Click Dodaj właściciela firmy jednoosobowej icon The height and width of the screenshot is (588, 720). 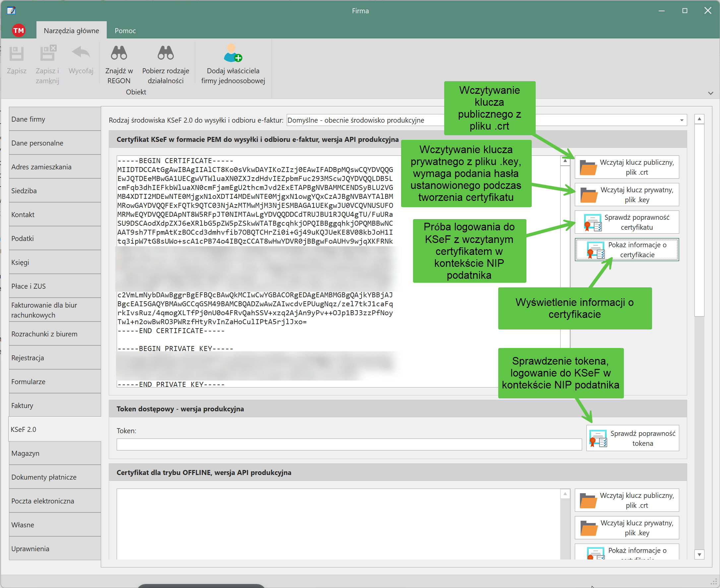click(233, 53)
